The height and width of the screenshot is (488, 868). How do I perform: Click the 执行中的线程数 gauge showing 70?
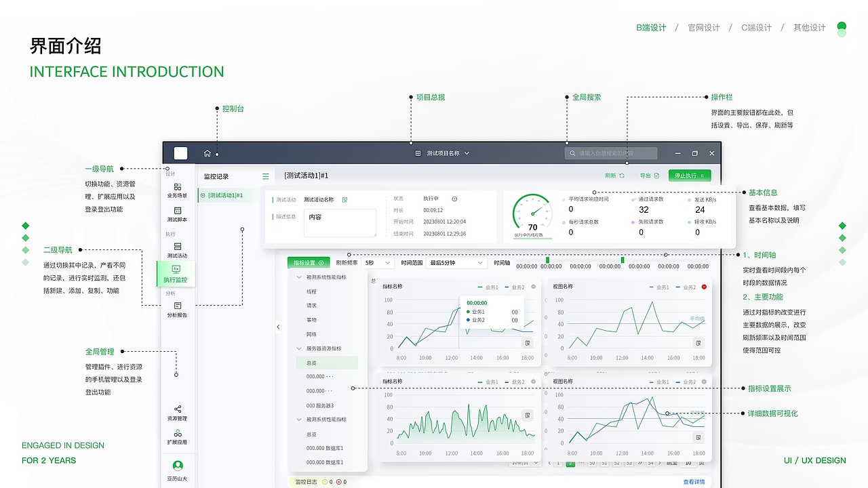coord(532,216)
